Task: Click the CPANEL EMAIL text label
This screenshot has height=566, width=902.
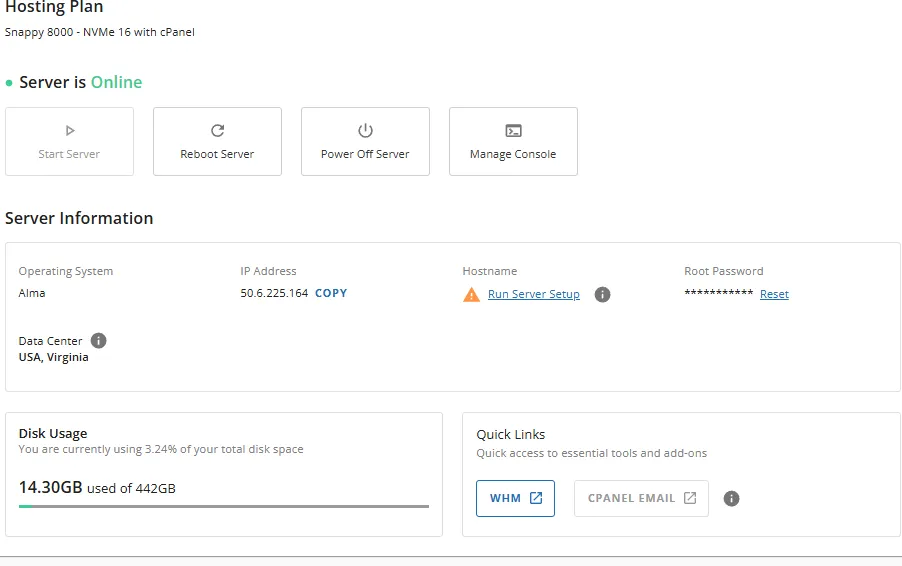Action: [631, 498]
